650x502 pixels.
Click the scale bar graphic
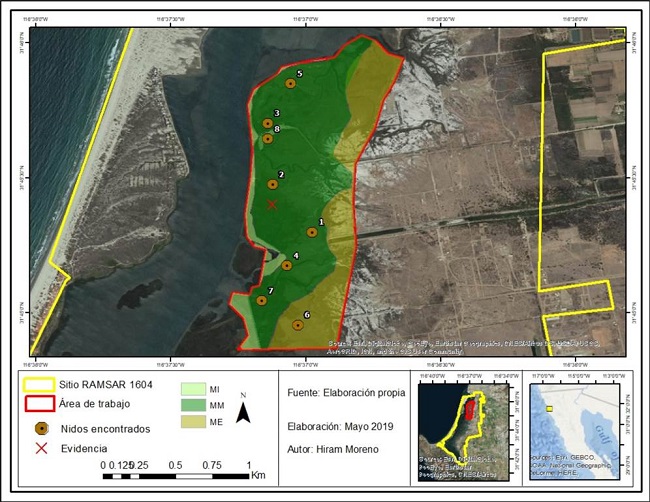(176, 476)
